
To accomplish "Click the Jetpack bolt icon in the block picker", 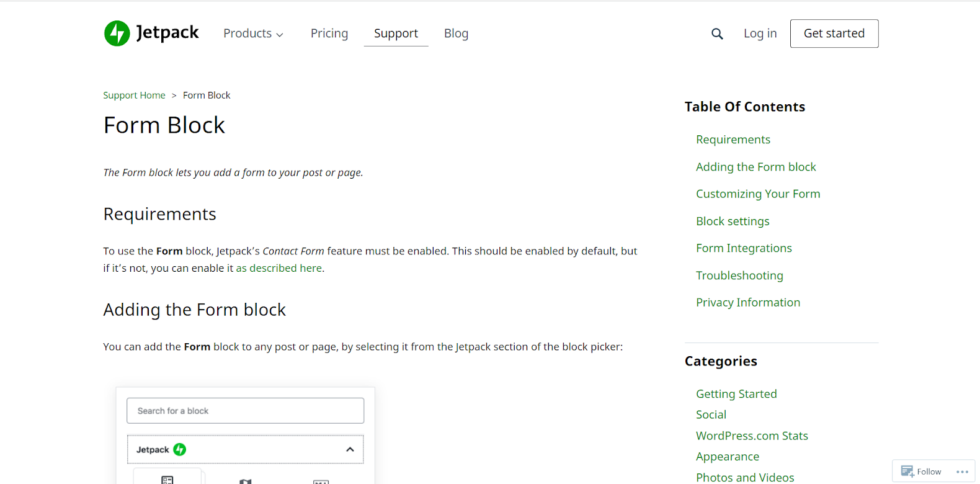I will tap(180, 449).
